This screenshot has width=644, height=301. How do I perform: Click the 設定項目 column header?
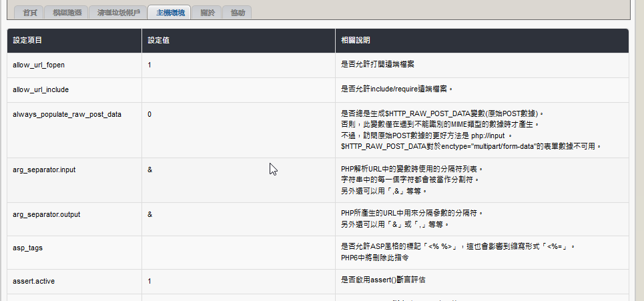point(27,41)
